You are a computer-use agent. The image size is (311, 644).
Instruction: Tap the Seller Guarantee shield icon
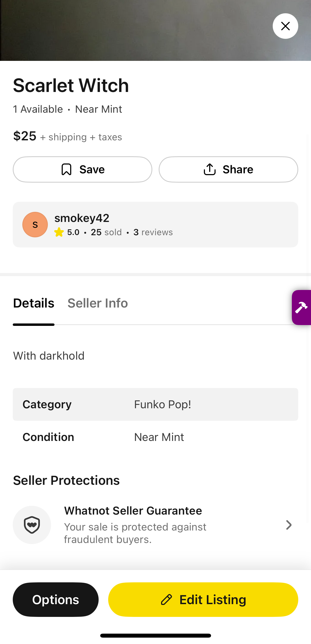coord(32,525)
